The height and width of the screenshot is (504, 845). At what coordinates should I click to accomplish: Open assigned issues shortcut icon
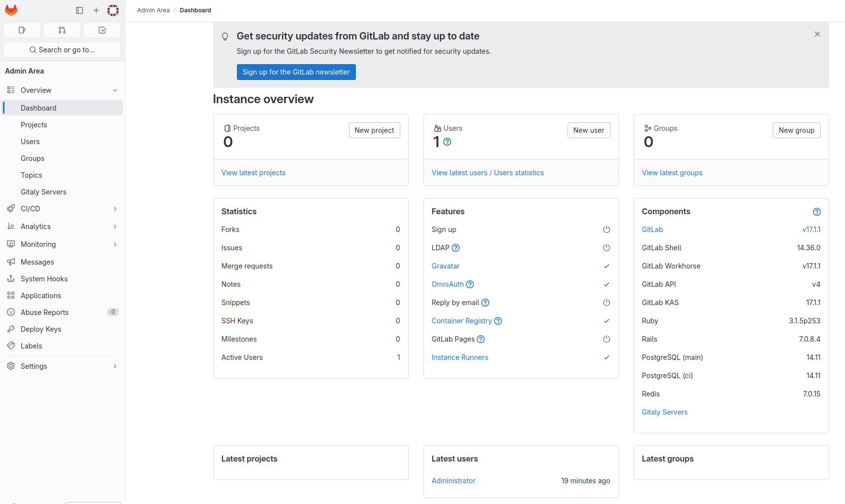(22, 30)
